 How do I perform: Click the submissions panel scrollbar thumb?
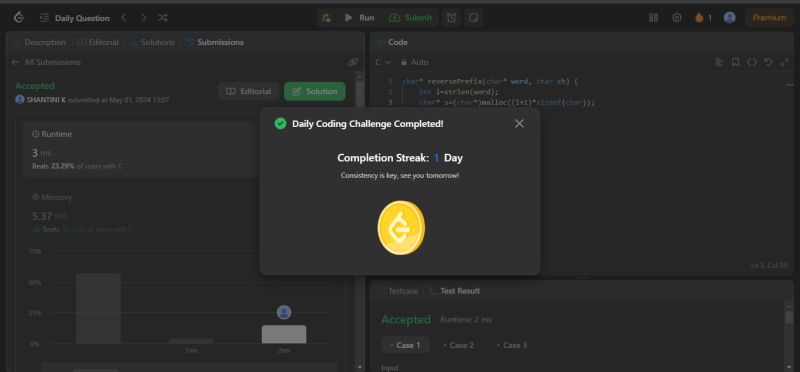pyautogui.click(x=360, y=94)
